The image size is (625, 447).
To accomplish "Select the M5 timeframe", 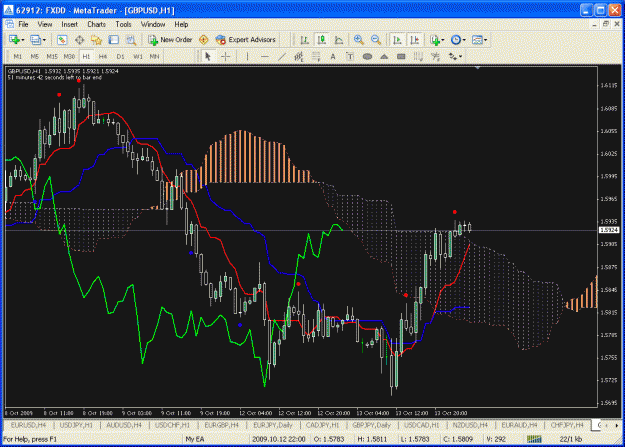I will click(x=35, y=57).
